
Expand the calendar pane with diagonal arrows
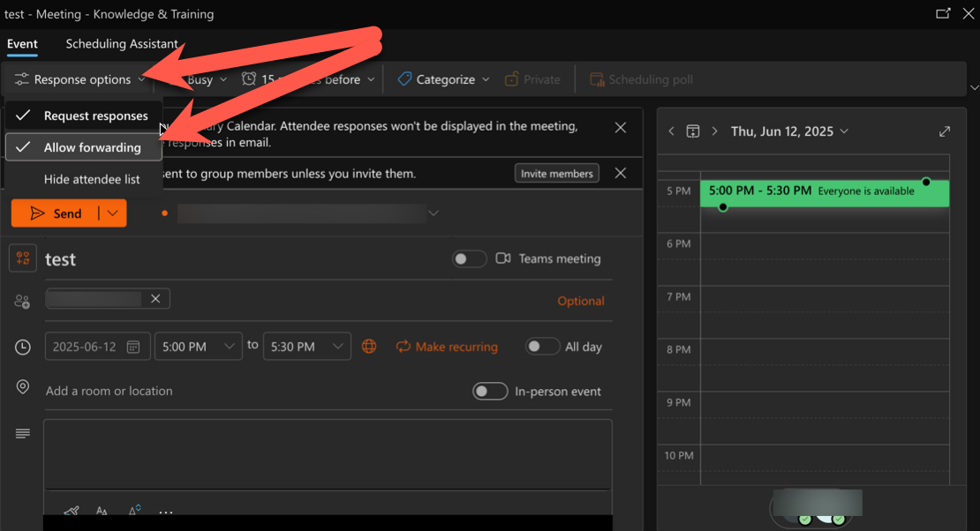click(945, 131)
